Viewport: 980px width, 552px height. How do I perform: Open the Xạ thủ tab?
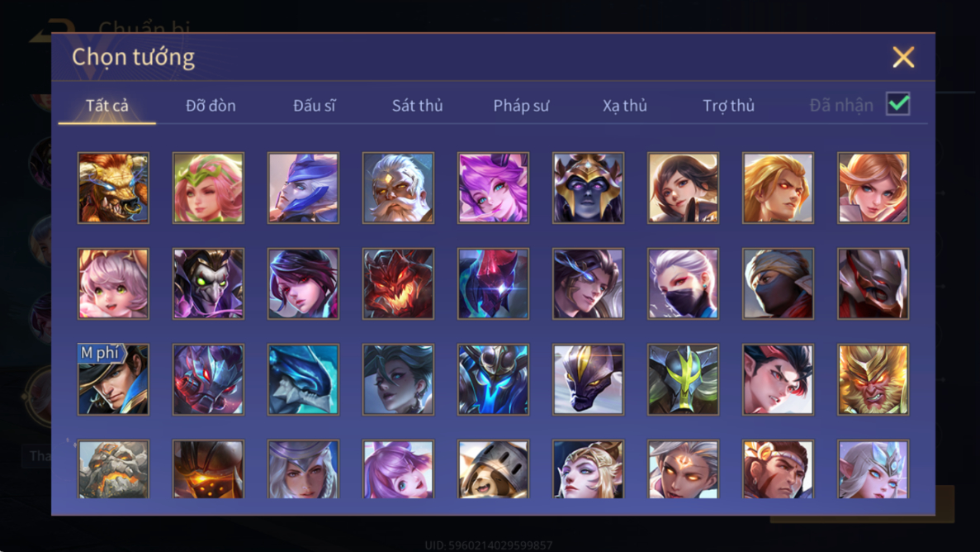coord(625,105)
